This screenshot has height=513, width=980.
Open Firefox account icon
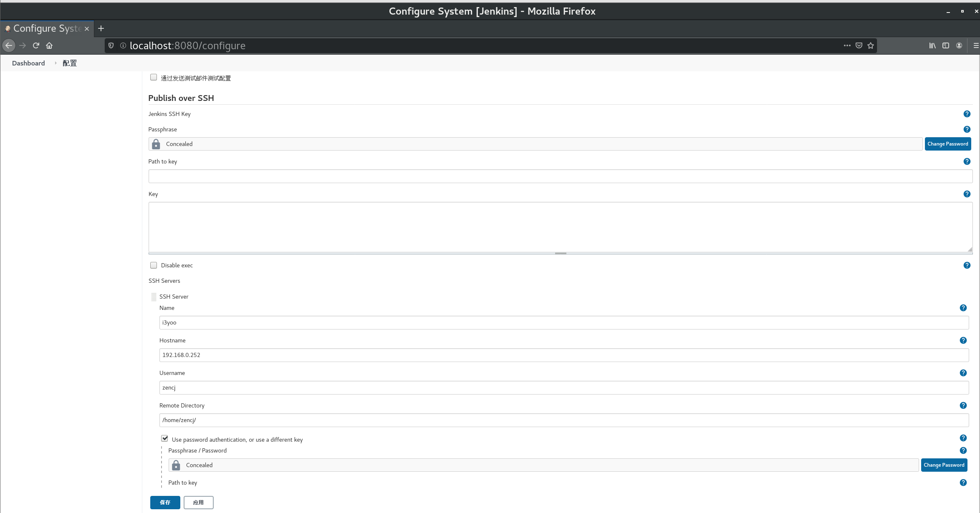[x=959, y=45]
